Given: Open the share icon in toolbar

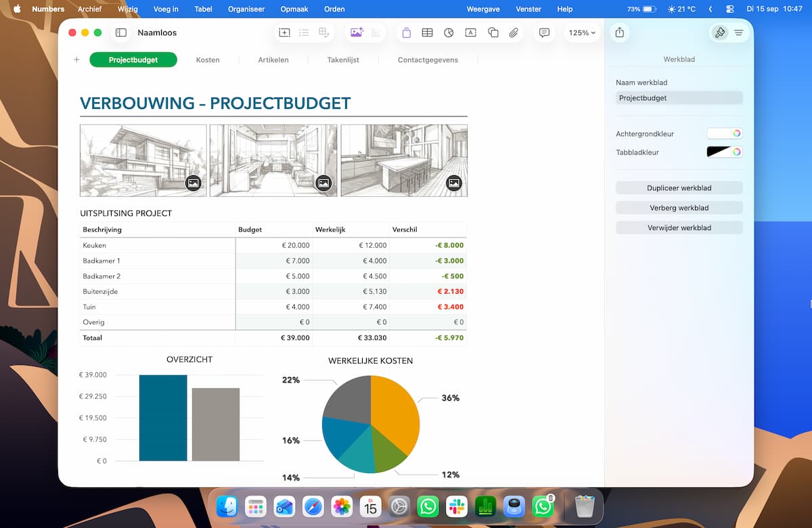Looking at the screenshot, I should (619, 32).
